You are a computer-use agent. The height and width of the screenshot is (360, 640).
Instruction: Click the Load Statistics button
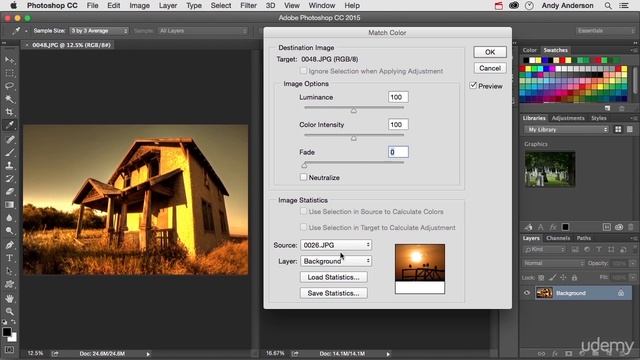click(x=333, y=277)
